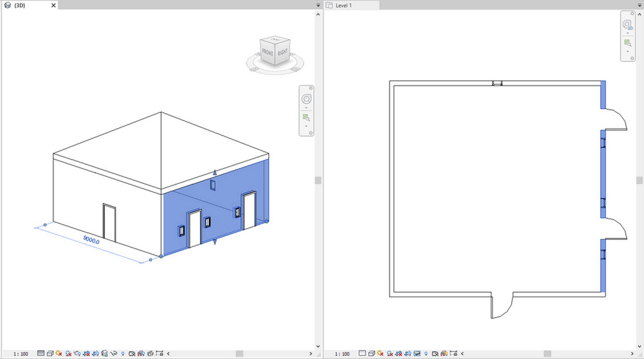Toggle Crop View in 3D view bar
This screenshot has width=644, height=359.
tap(86, 353)
